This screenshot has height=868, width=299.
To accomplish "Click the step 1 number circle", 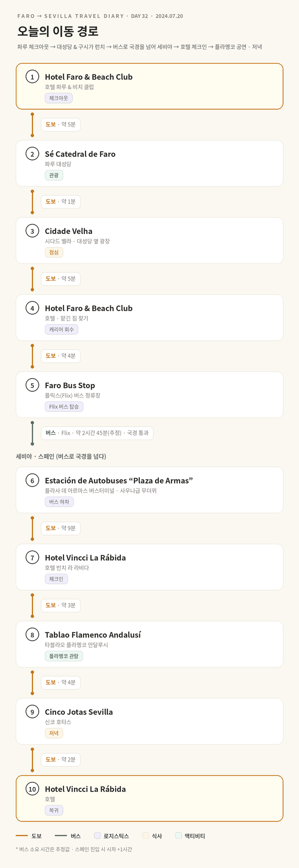I will pos(32,77).
